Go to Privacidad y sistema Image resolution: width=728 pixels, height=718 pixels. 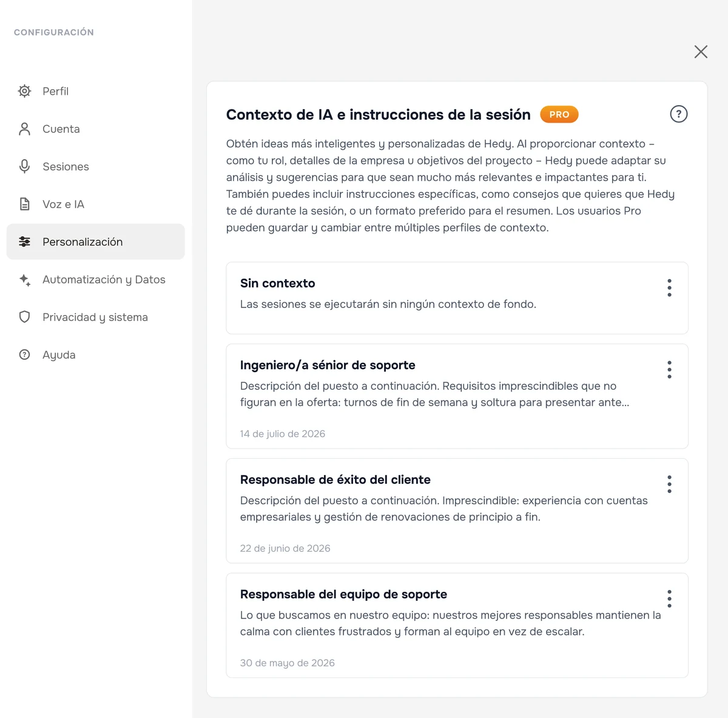pos(96,317)
